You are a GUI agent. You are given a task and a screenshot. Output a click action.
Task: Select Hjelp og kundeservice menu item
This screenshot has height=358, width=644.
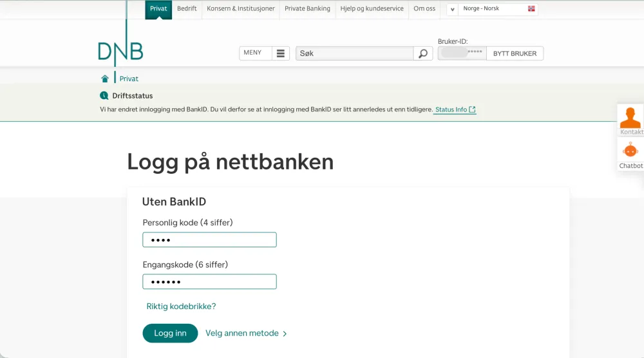click(x=372, y=9)
